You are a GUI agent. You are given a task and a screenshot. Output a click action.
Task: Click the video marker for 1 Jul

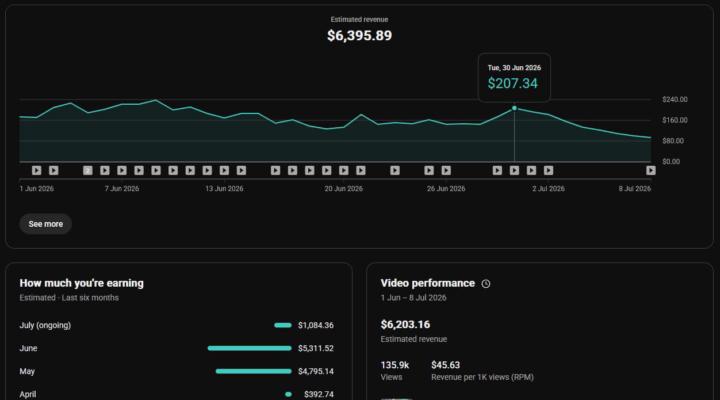pos(531,170)
